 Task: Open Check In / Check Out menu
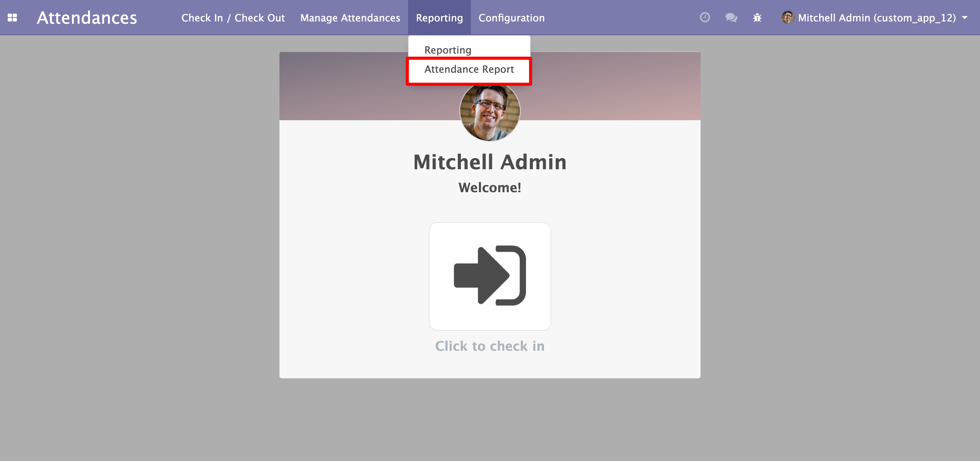233,18
